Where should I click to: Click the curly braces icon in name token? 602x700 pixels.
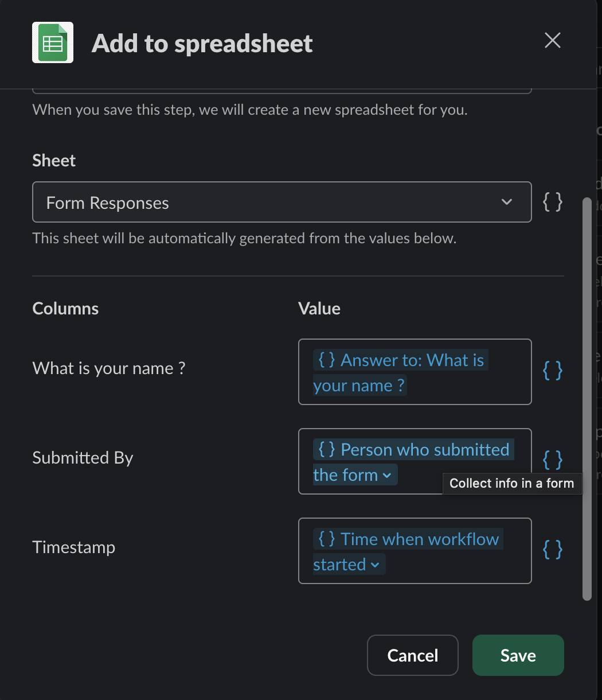(x=327, y=360)
